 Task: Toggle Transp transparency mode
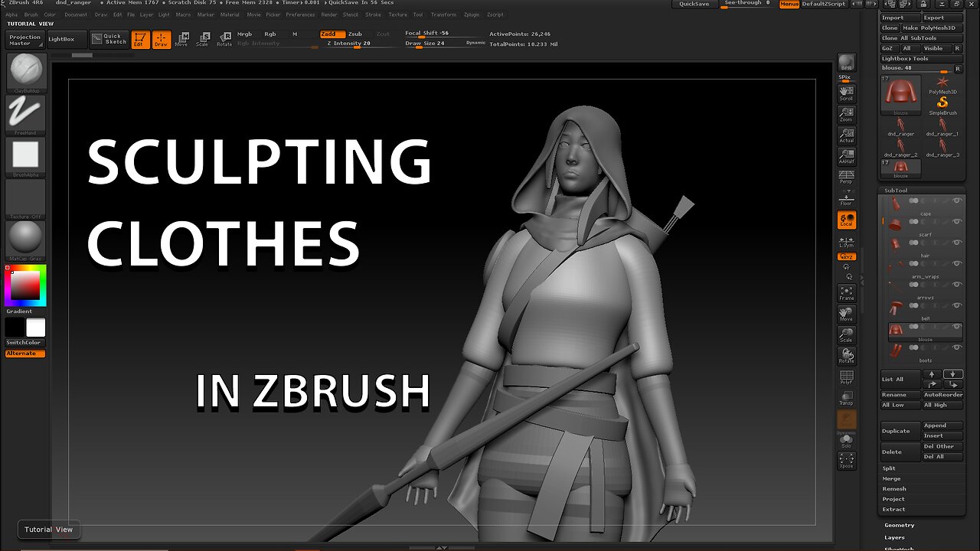pos(846,399)
